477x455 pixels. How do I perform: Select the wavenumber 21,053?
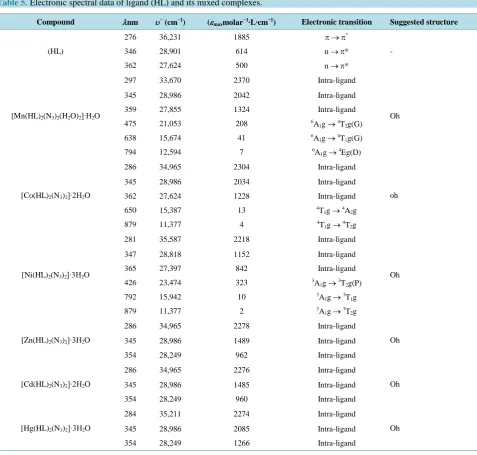[170, 124]
